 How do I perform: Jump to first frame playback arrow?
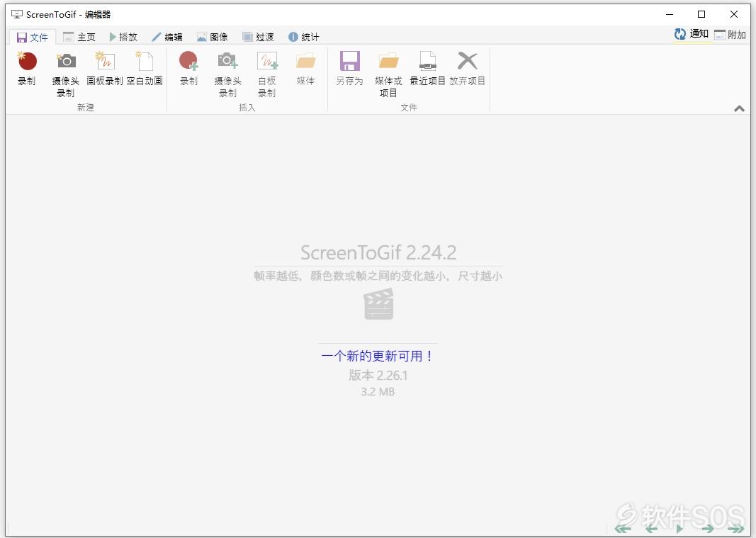pyautogui.click(x=623, y=529)
